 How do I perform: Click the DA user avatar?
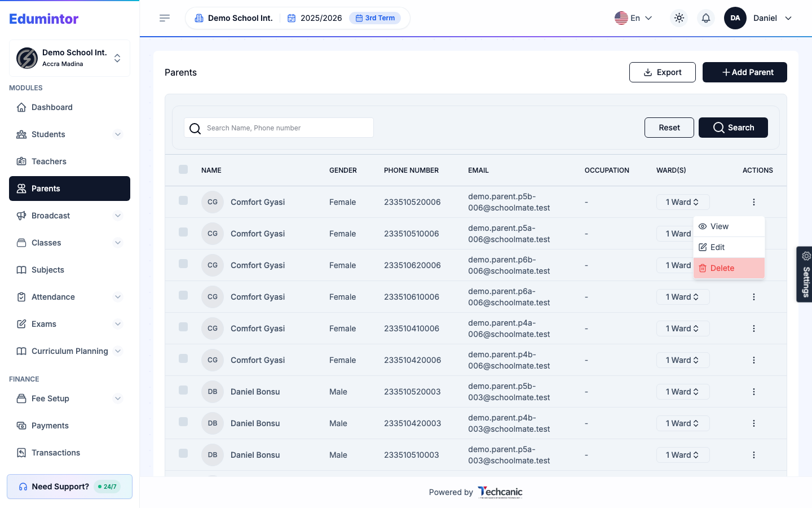point(735,18)
